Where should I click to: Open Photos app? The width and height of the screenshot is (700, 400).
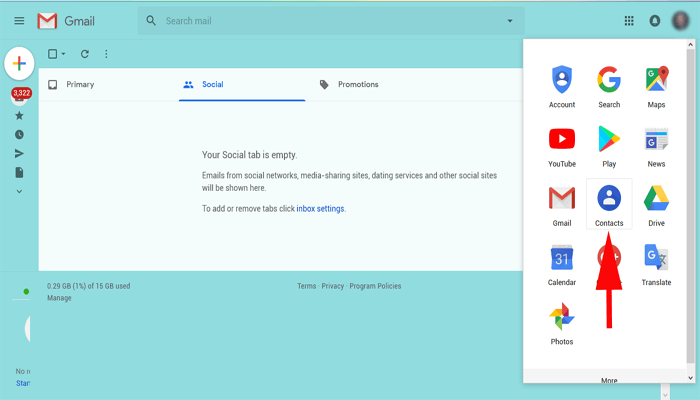(562, 324)
